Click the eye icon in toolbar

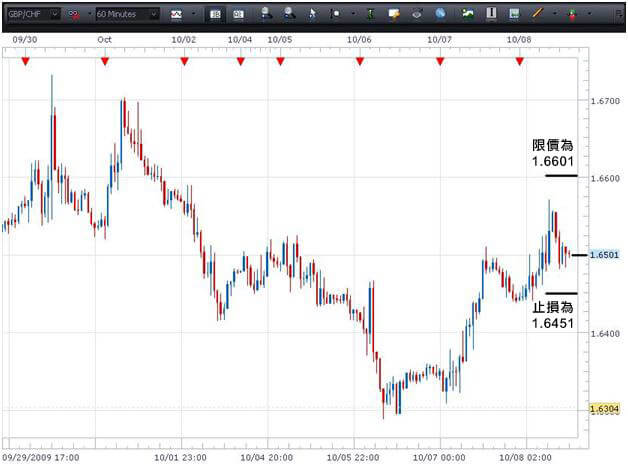[417, 14]
